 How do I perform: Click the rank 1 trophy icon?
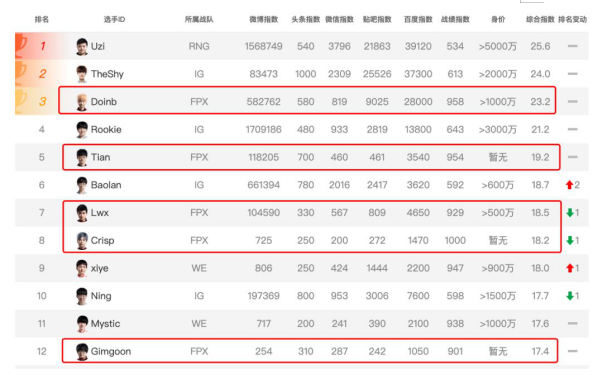21,46
